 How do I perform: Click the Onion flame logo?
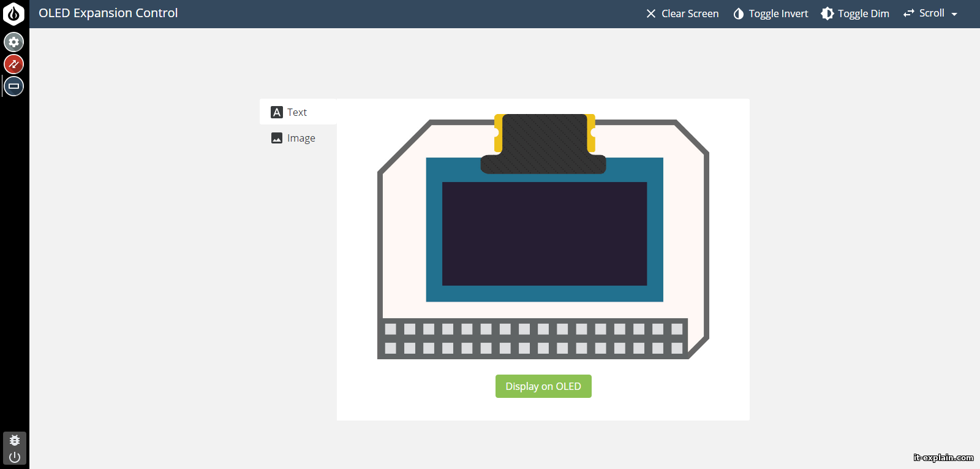13,13
